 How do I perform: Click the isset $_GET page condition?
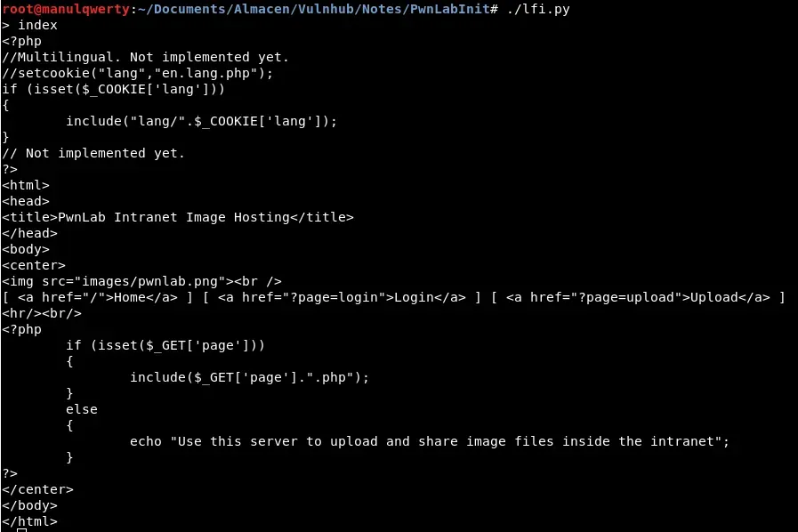[165, 345]
